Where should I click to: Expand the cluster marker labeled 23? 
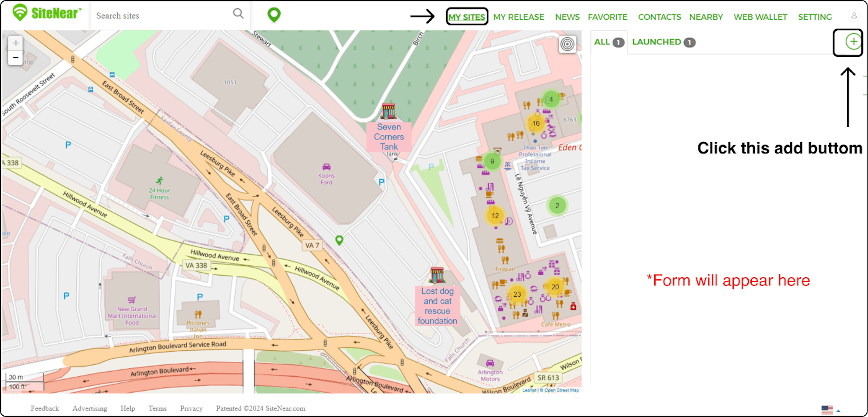pos(517,294)
